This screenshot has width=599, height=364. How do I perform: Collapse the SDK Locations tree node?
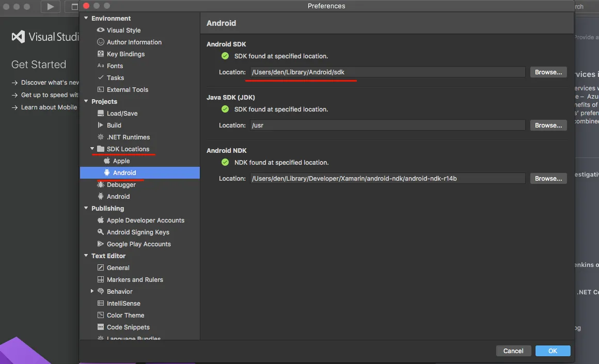click(92, 149)
